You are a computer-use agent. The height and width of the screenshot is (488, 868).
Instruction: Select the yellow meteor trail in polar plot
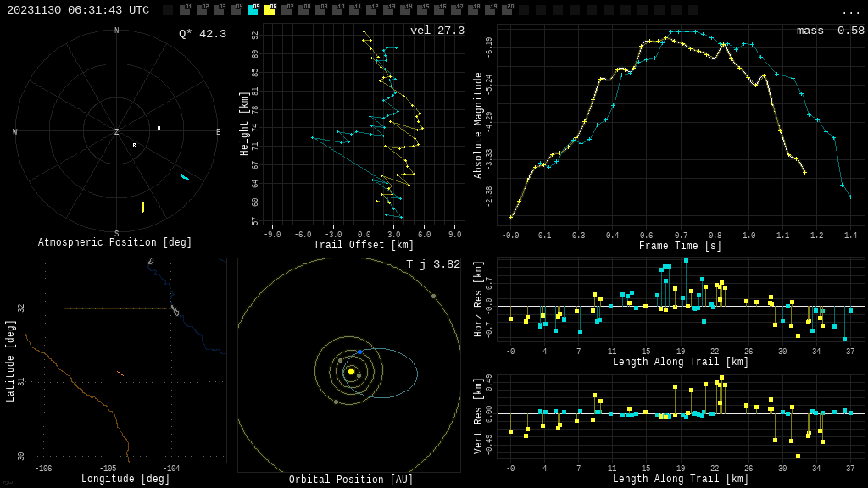click(x=142, y=207)
